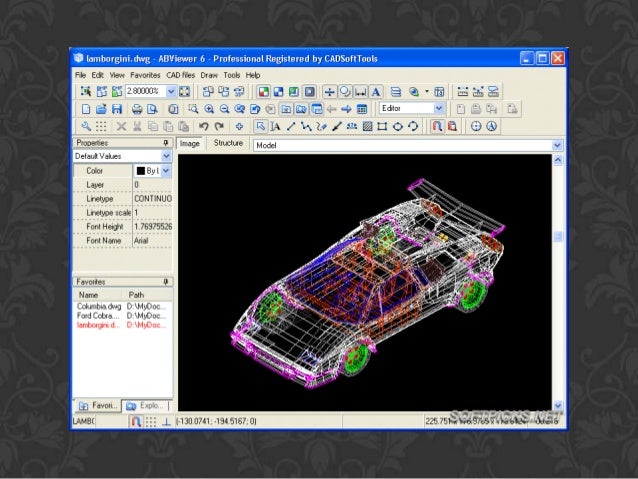Click the zoom in magnifier with plus
The image size is (638, 479).
[x=209, y=109]
